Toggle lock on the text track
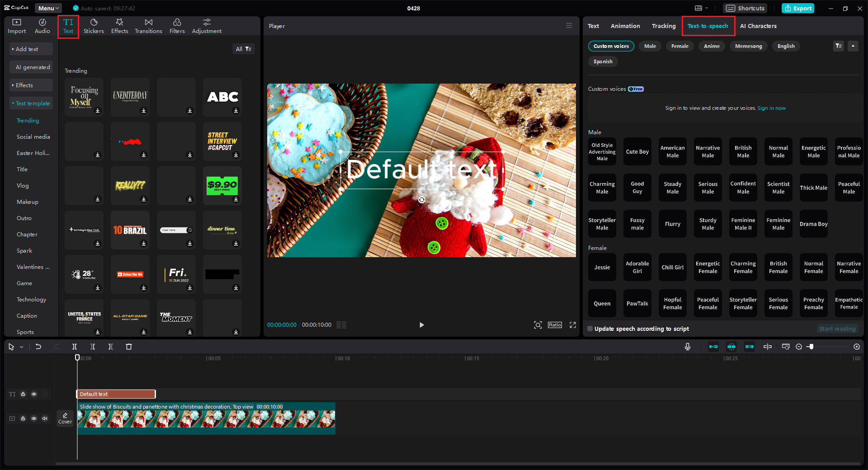Image resolution: width=868 pixels, height=470 pixels. (23, 394)
